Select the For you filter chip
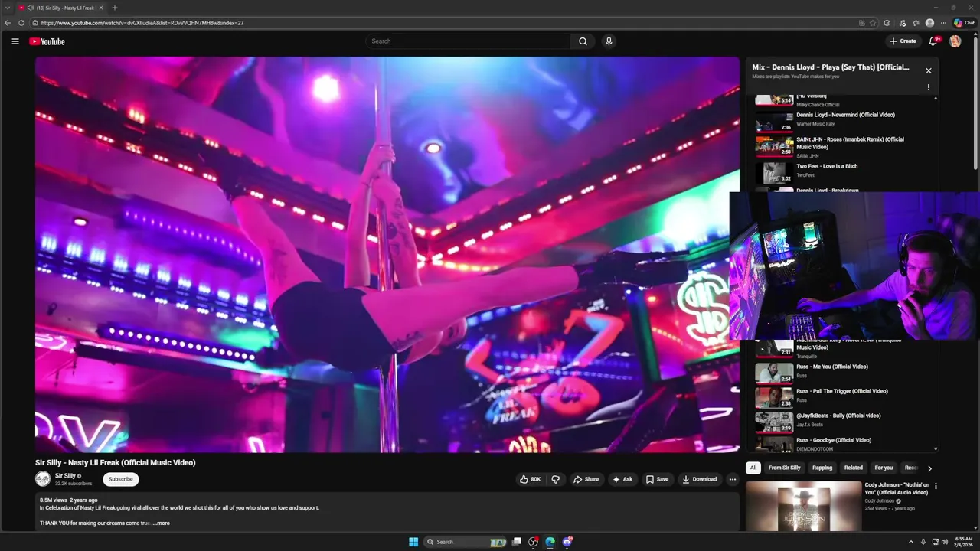 (884, 468)
